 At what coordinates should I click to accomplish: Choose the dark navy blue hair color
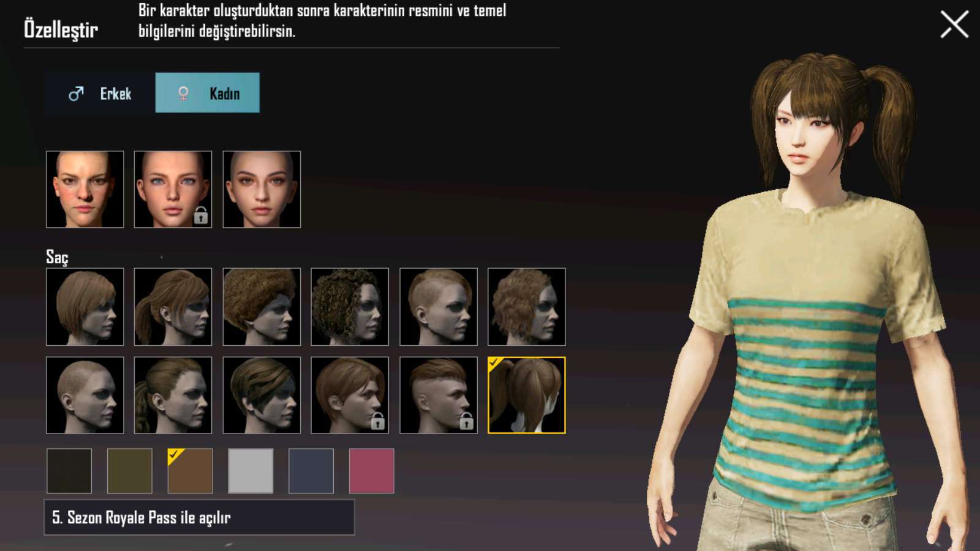[311, 471]
